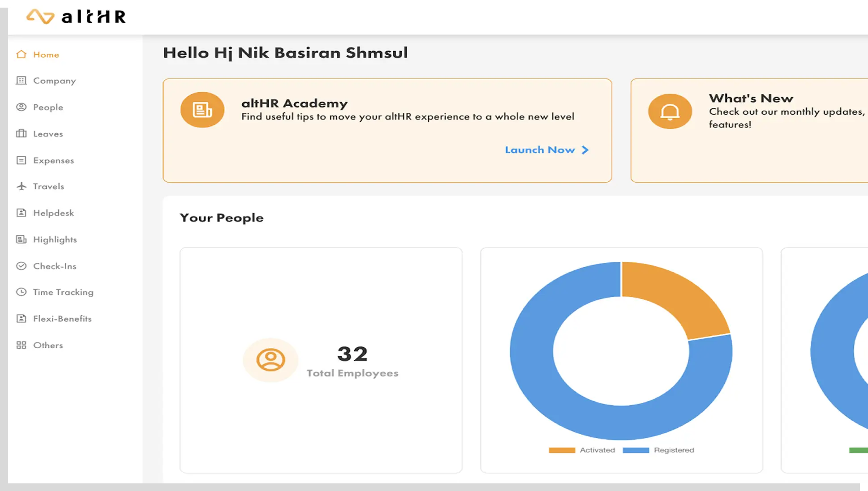868x491 pixels.
Task: Click the Activated orange legend swatch
Action: (562, 450)
